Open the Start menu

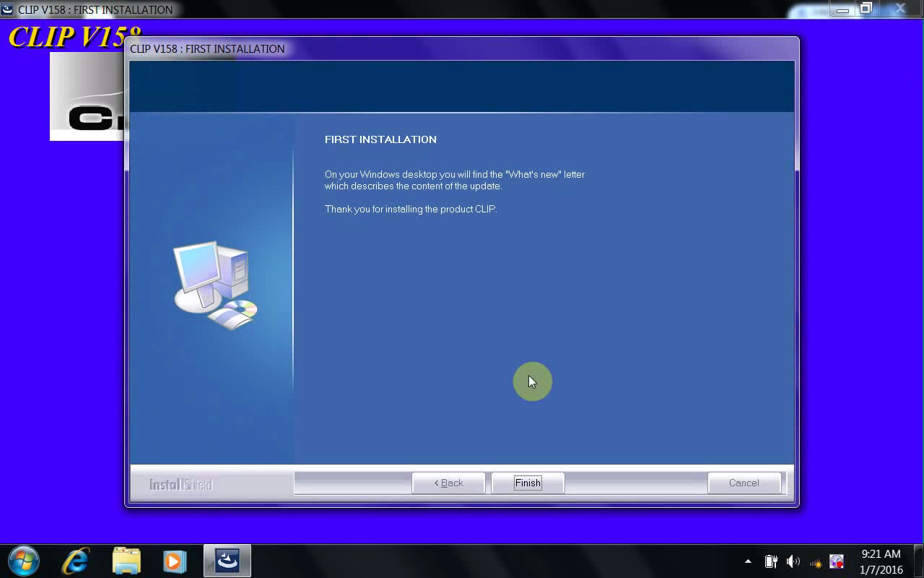(x=23, y=561)
